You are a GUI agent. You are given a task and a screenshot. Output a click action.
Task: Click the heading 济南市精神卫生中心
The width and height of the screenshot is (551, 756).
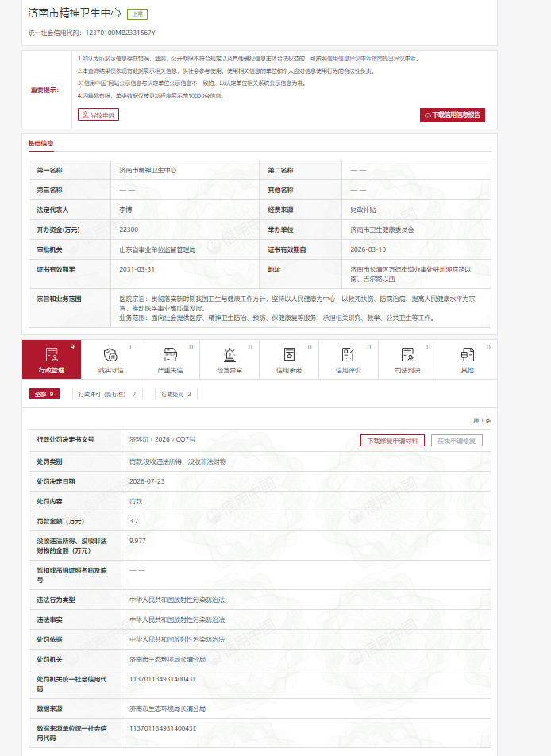[x=75, y=13]
